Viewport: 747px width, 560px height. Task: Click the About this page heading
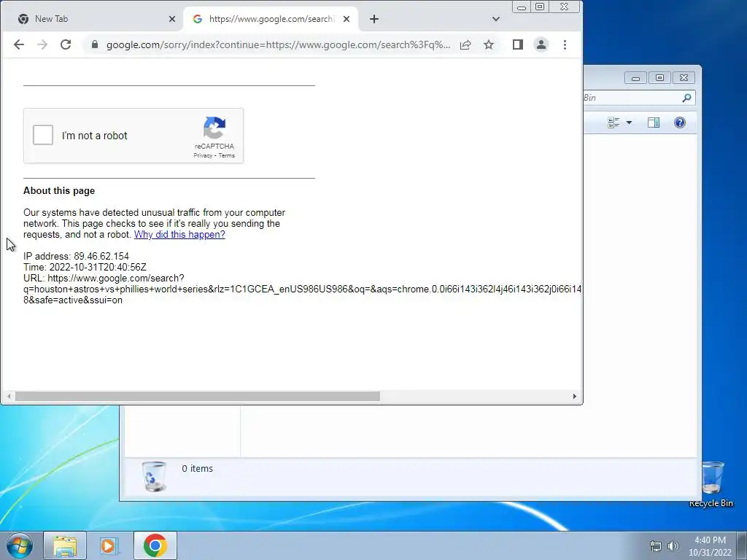(59, 190)
